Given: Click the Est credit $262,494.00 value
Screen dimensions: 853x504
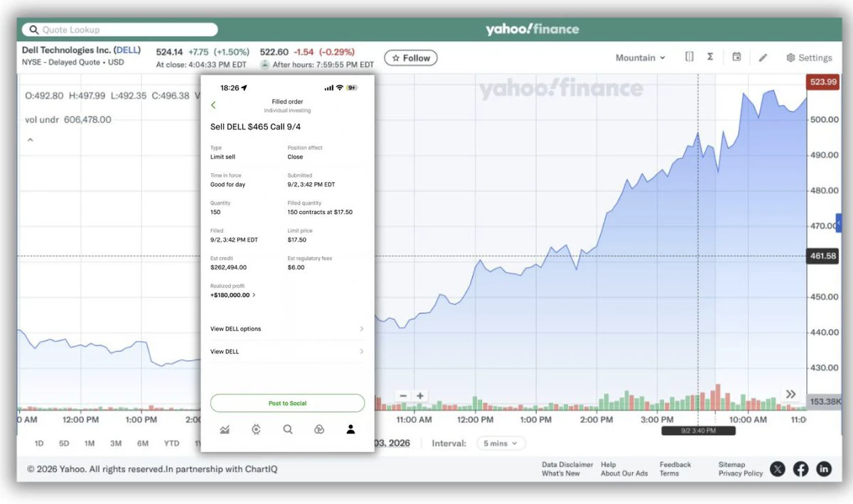Looking at the screenshot, I should point(228,268).
